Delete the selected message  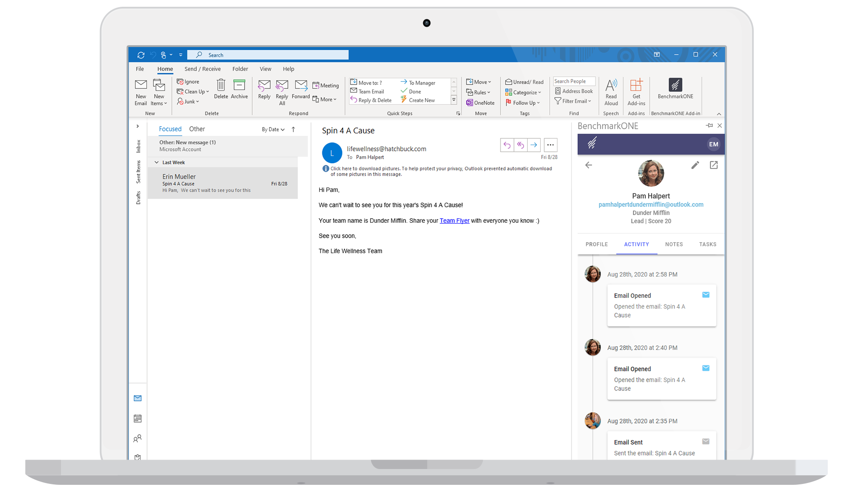point(221,89)
